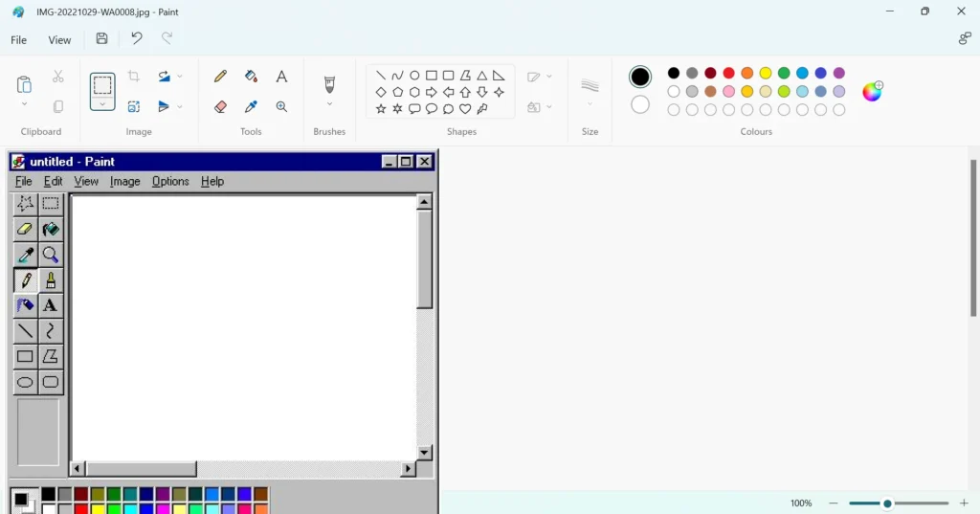Viewport: 980px width, 514px height.
Task: Pick the oval shape in Shapes gallery
Action: pos(414,76)
